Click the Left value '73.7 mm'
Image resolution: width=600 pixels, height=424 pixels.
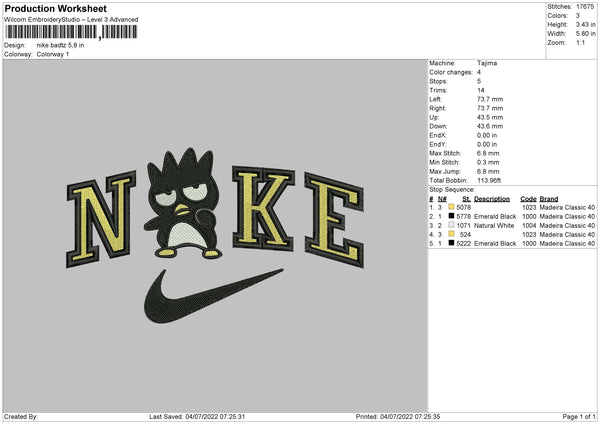tap(490, 99)
